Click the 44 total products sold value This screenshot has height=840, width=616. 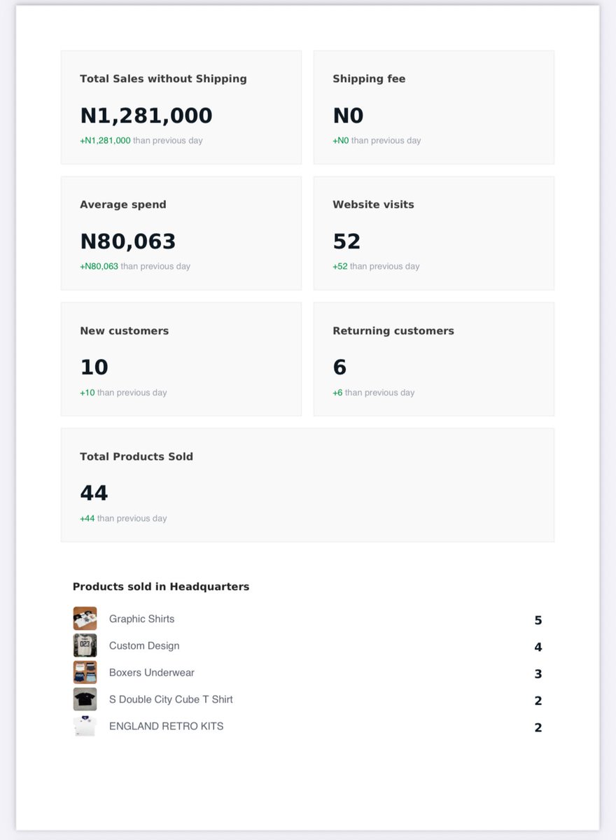94,493
